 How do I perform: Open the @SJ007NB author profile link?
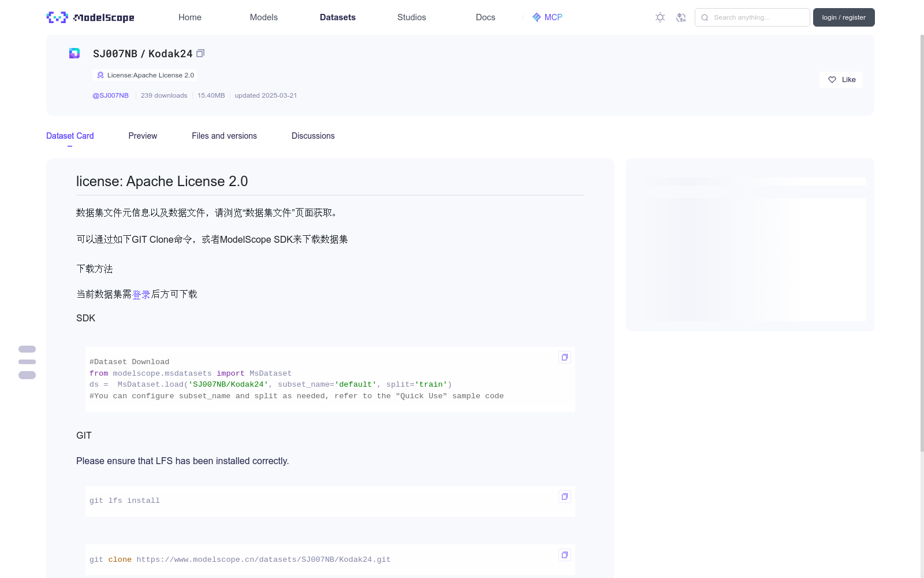110,95
